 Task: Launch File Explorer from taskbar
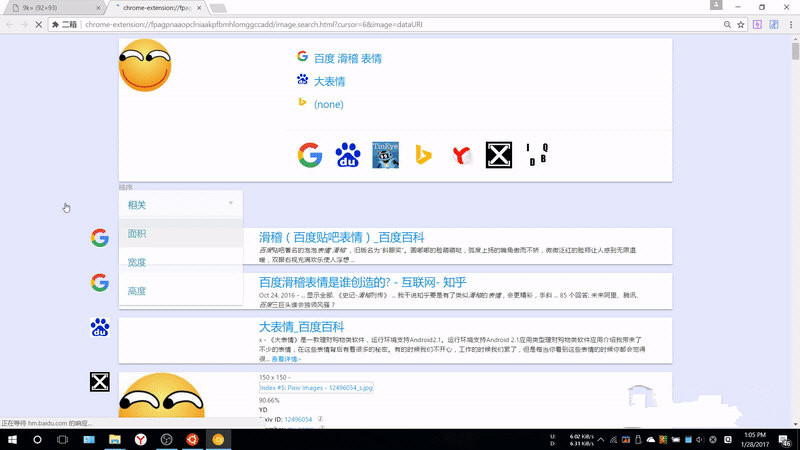click(115, 439)
